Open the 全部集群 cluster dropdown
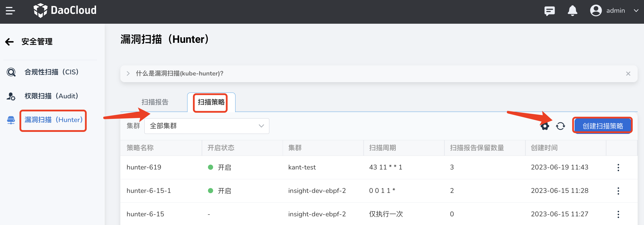This screenshot has height=225, width=644. (207, 126)
